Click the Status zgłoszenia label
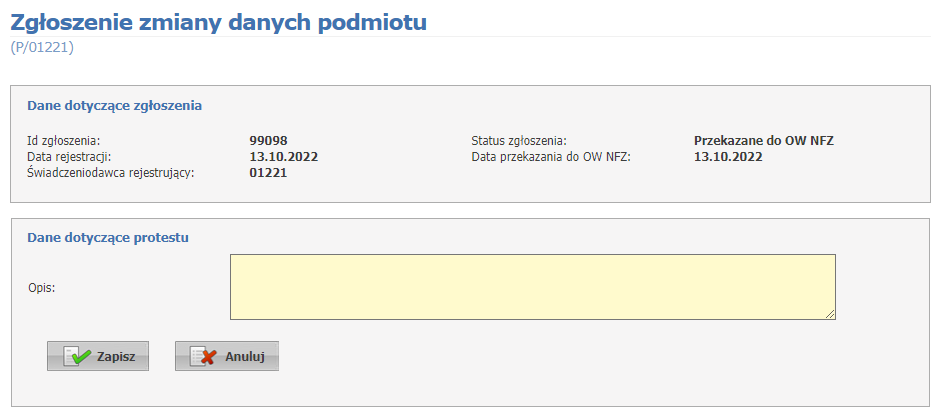Viewport: 943px width, 417px height. tap(519, 141)
